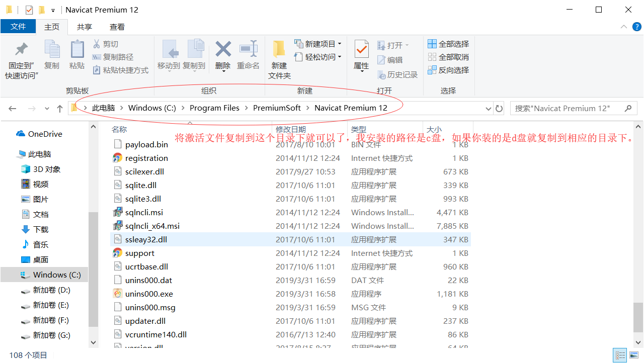
Task: Click quick access properties checkmark icon
Action: click(29, 10)
